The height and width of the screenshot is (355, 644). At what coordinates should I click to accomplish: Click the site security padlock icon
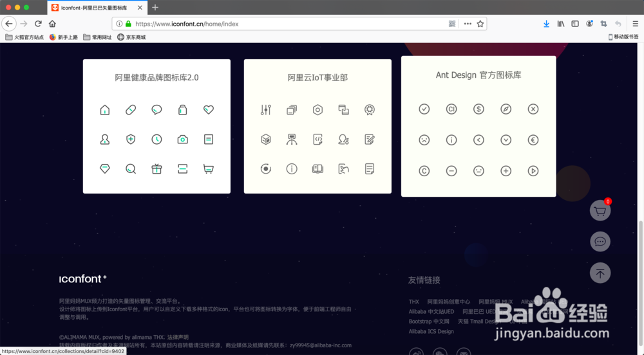pos(129,24)
